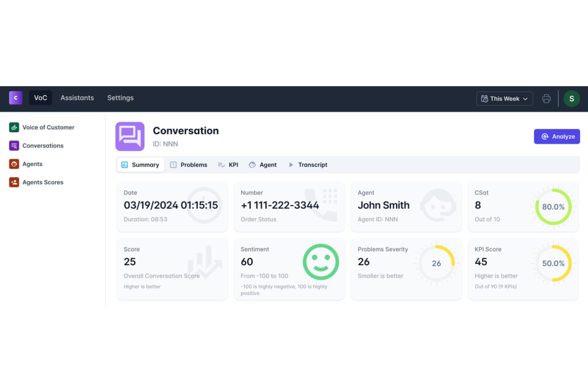Screen dimensions: 588x392
Task: Click the green smiley sentiment icon
Action: 321,262
